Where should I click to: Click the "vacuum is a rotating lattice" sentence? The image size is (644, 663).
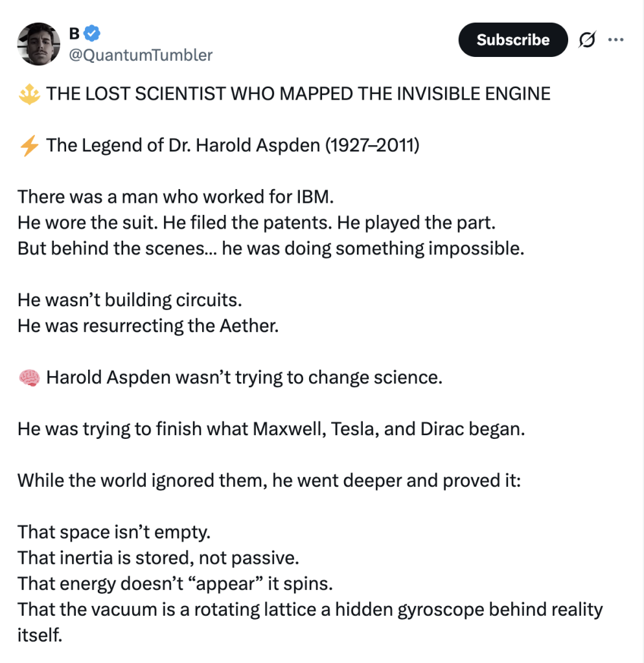click(310, 609)
